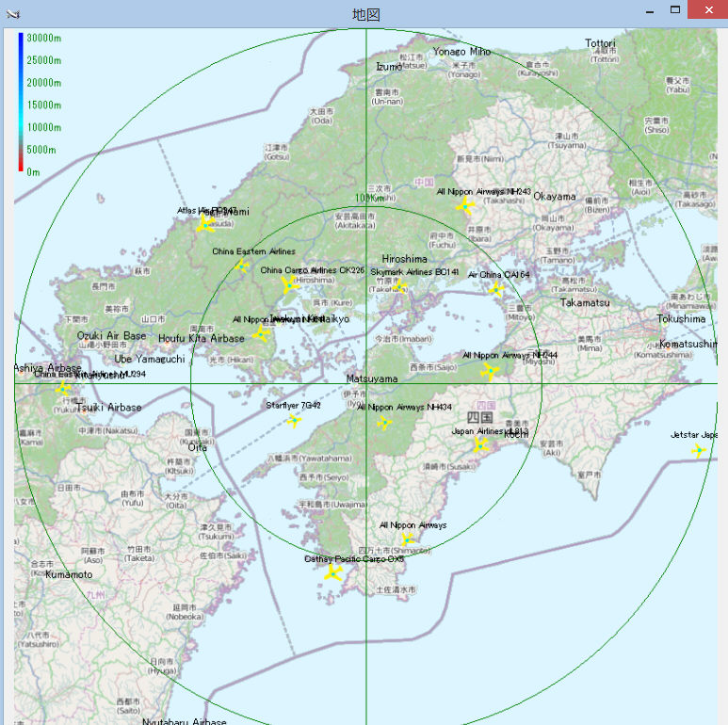The image size is (728, 725).
Task: Select the Jetstar Japan aircraft marker
Action: point(698,450)
